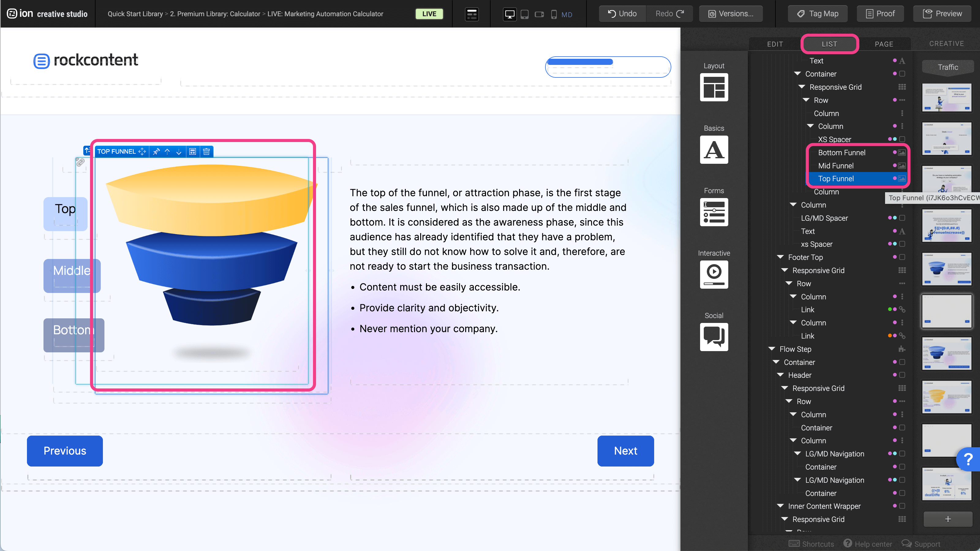Collapse the Footer Top tree node
980x551 pixels.
pos(780,257)
